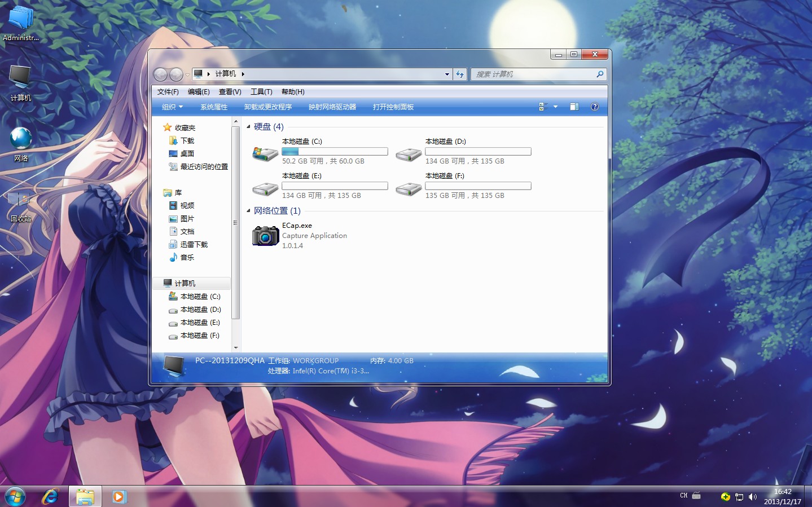Open the 文档 library
This screenshot has height=507, width=812.
[187, 232]
